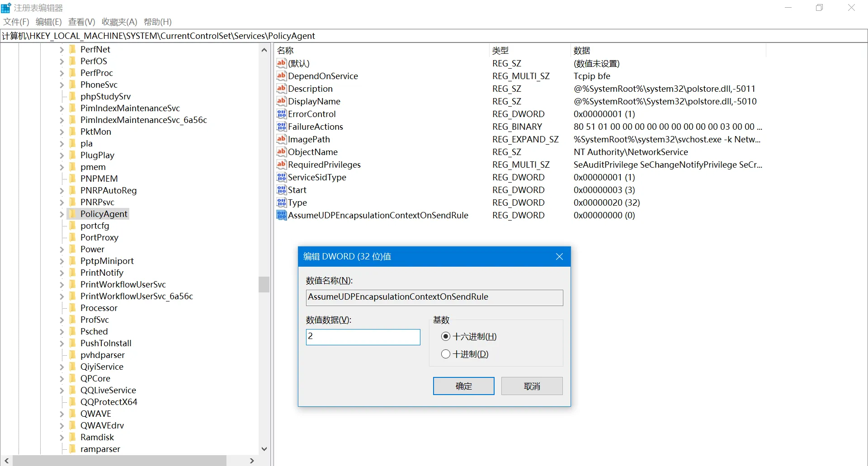Click the ImagePath string value icon
This screenshot has width=868, height=466.
tap(281, 139)
